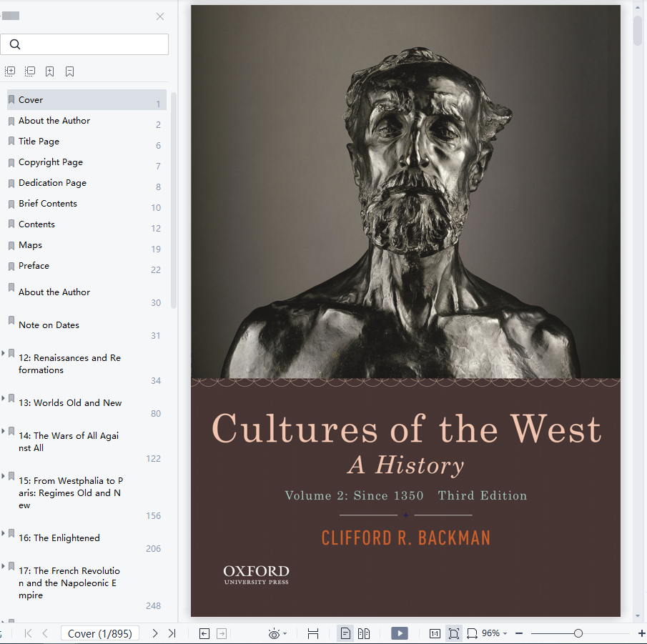Expand chapter 16 The Enlightened

coord(4,533)
